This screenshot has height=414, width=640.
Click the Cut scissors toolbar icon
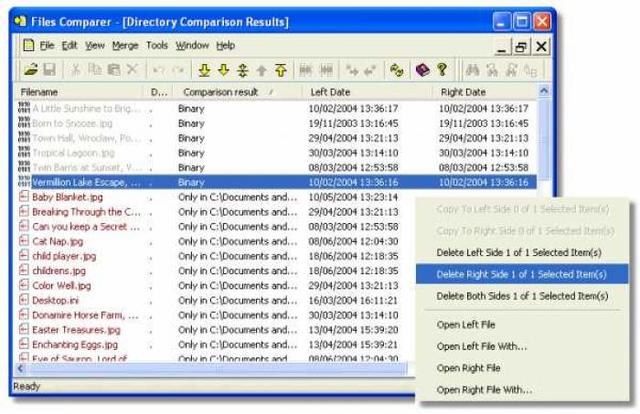[76, 70]
